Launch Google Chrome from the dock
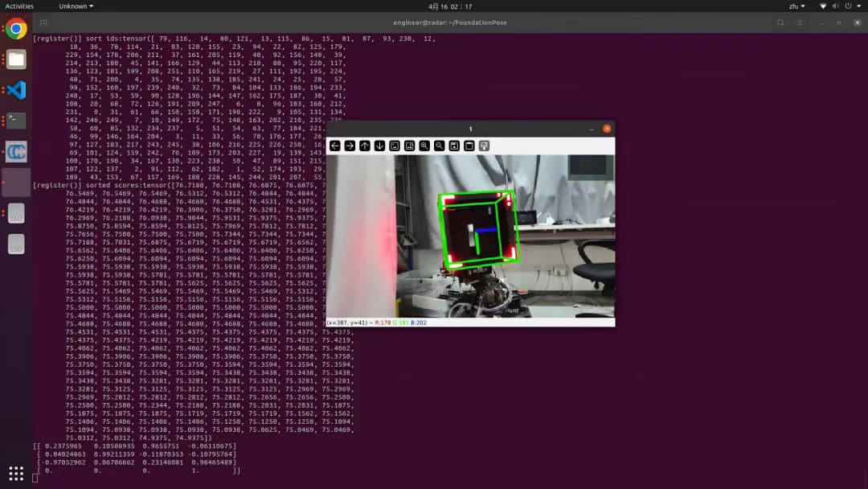868x489 pixels. coord(16,29)
